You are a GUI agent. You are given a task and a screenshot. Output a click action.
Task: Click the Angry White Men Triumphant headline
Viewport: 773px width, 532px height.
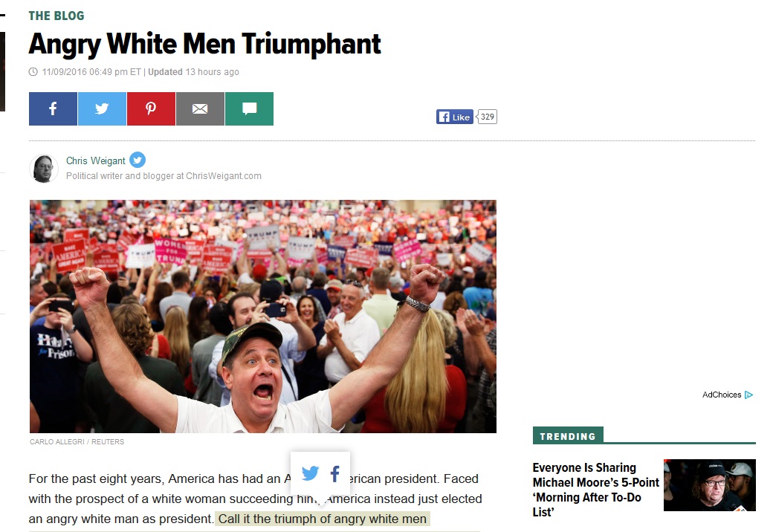coord(204,45)
